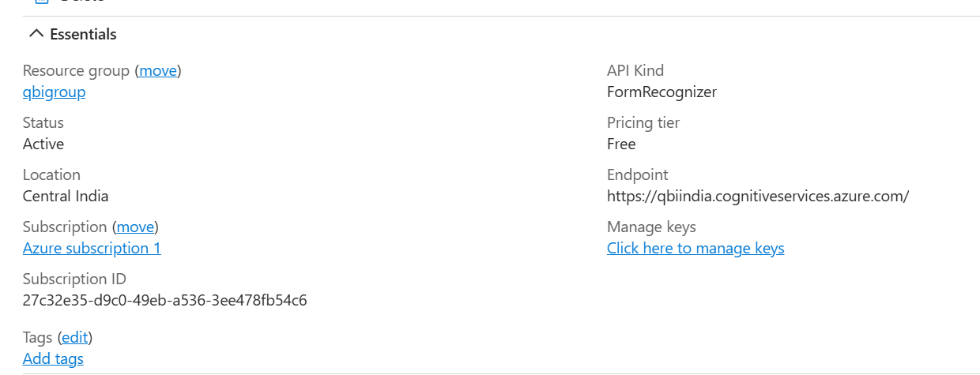Click the Subscription ID label
980x375 pixels.
[74, 279]
